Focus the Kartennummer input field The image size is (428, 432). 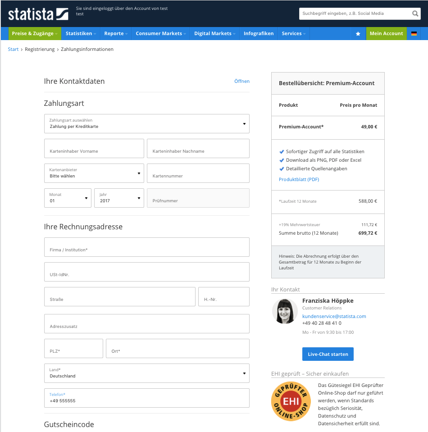(198, 173)
